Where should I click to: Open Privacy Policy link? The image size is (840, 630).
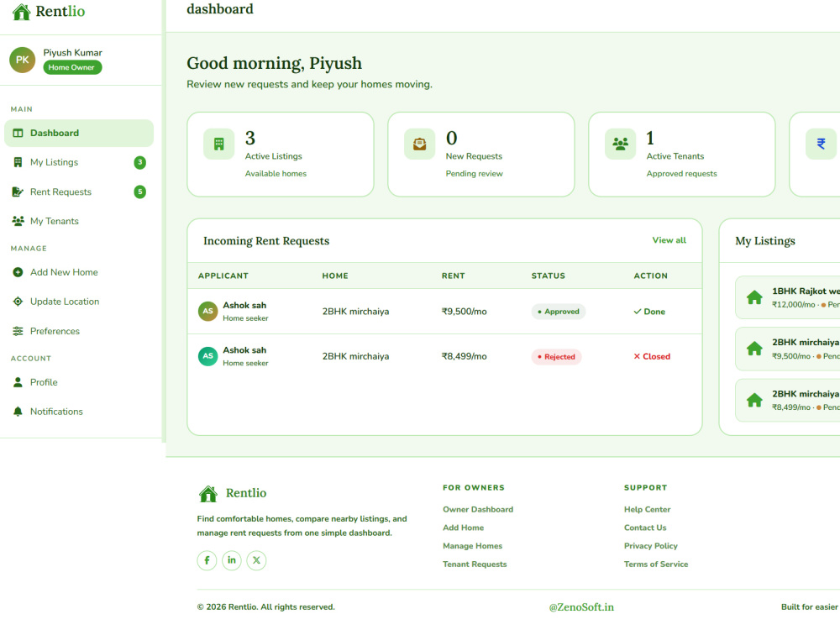coord(651,546)
